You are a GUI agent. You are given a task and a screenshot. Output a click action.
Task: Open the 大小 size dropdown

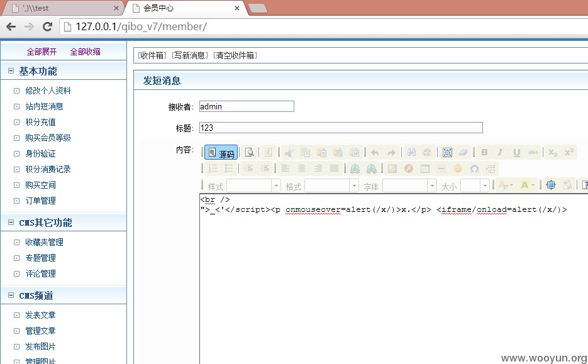(475, 185)
